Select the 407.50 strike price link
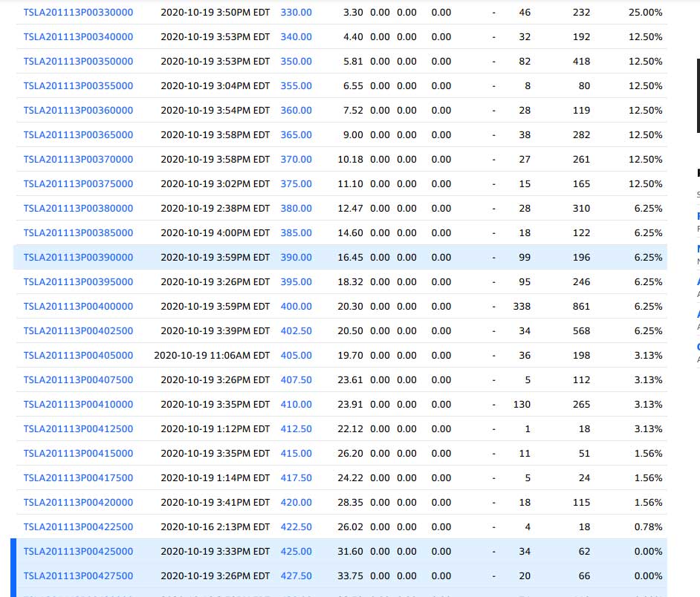 click(296, 381)
